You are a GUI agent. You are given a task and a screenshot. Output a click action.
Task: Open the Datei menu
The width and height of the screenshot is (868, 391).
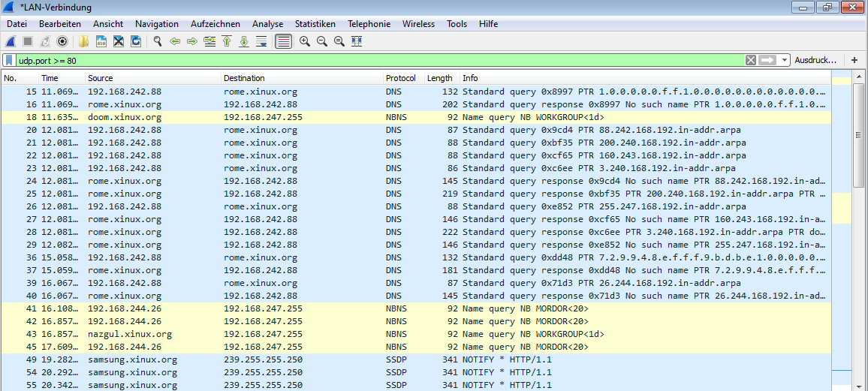(17, 24)
